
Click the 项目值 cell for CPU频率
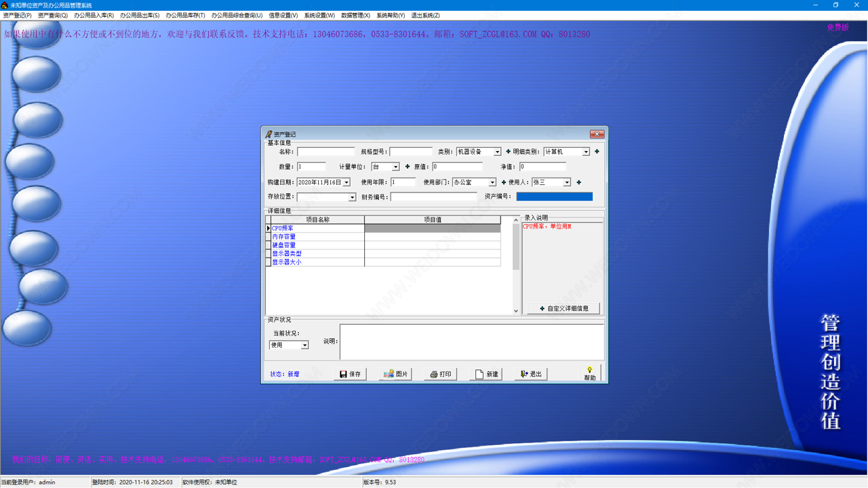click(433, 228)
